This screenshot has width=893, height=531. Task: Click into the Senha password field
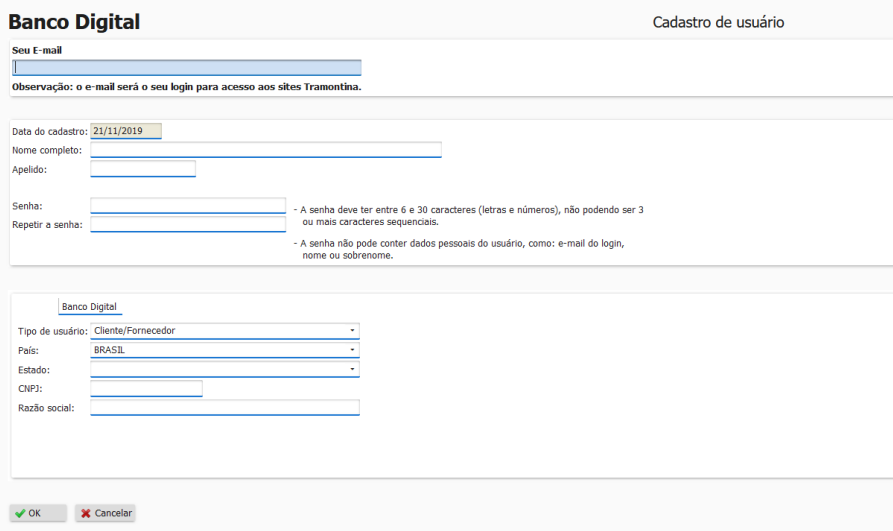(188, 206)
